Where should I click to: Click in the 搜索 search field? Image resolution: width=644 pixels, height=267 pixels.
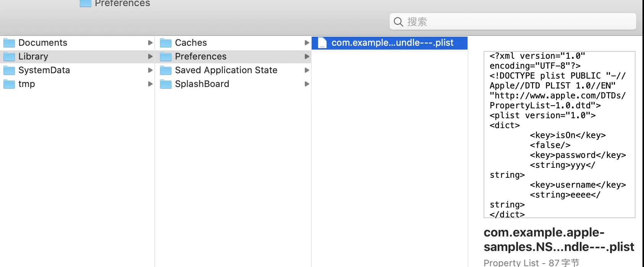tap(513, 22)
